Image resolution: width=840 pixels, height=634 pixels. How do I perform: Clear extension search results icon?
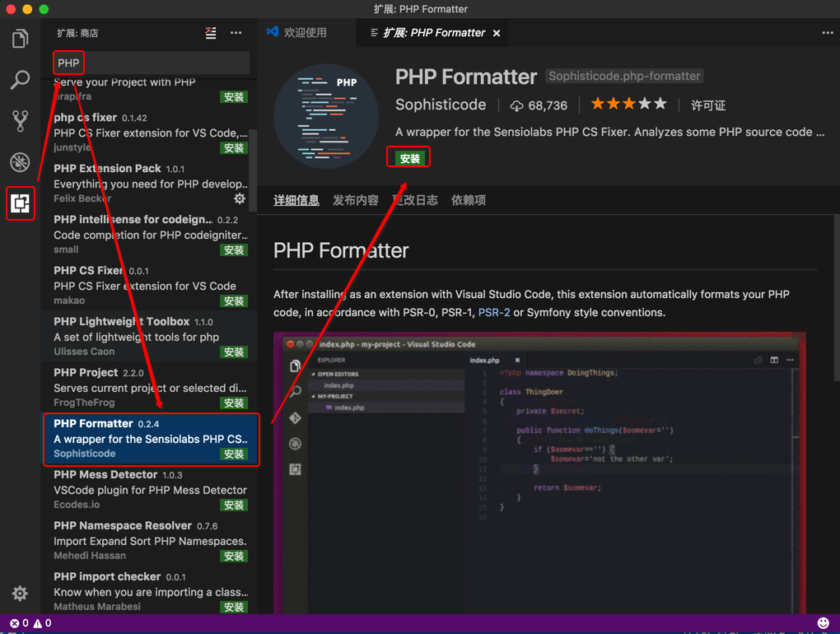pos(211,33)
